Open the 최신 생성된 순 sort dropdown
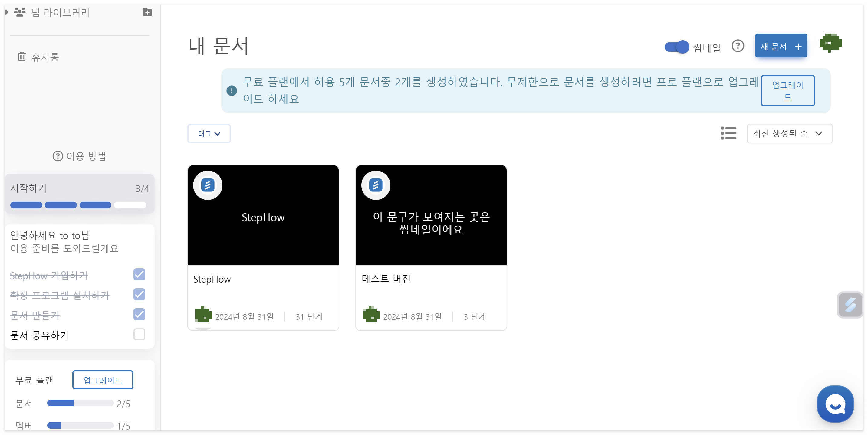Viewport: 868px width, 435px height. click(x=790, y=133)
